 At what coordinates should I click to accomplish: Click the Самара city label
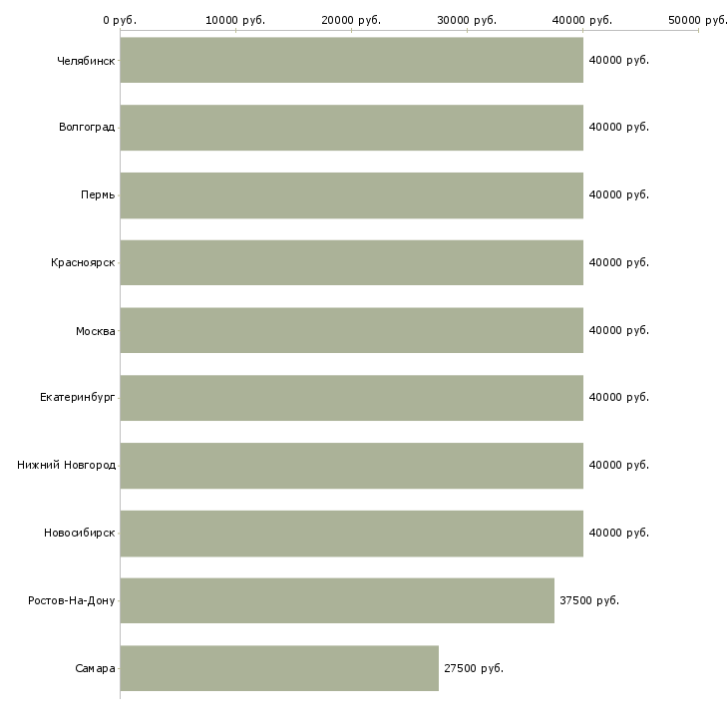(96, 668)
